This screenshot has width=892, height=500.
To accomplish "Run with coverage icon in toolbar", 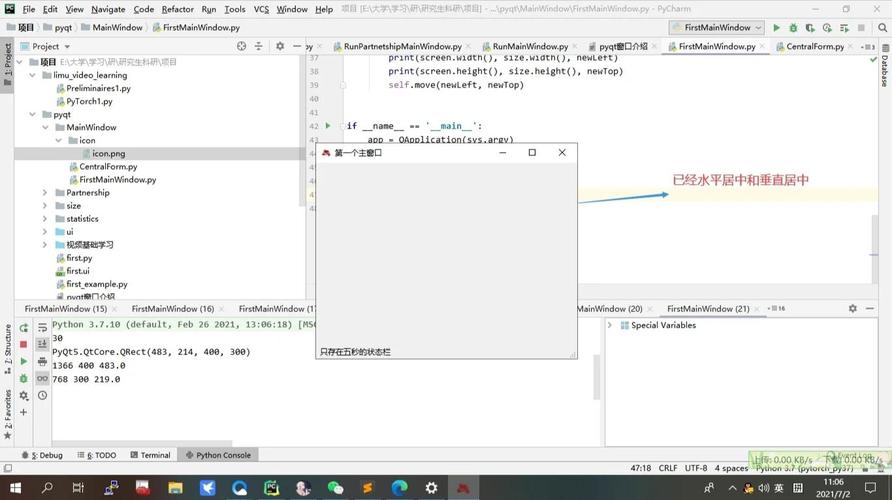I will [x=810, y=27].
